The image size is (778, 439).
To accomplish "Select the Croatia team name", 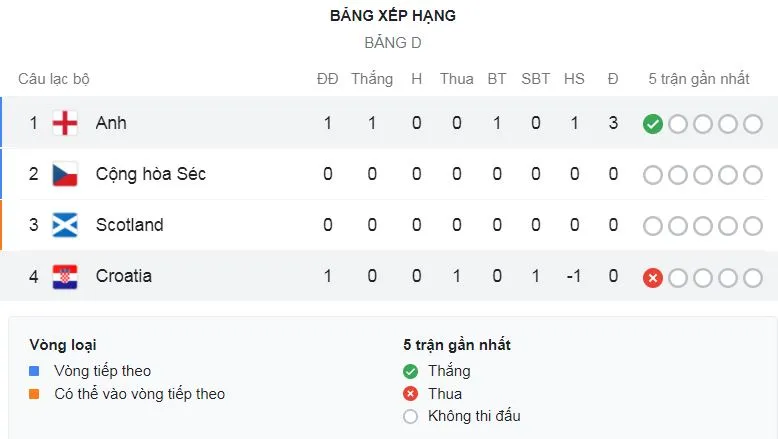I will pos(124,276).
